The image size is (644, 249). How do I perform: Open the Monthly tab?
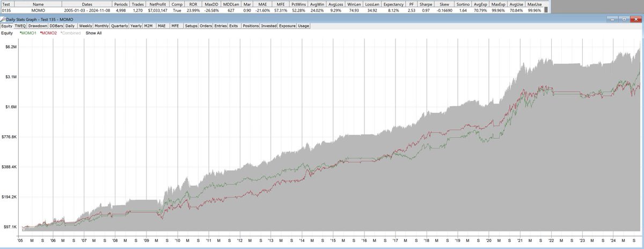click(x=101, y=25)
